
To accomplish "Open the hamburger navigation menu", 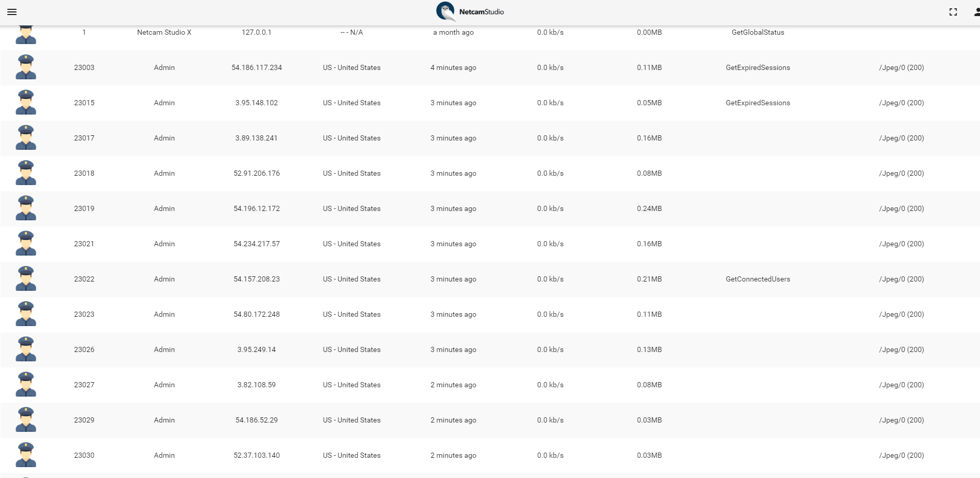I will click(x=12, y=12).
